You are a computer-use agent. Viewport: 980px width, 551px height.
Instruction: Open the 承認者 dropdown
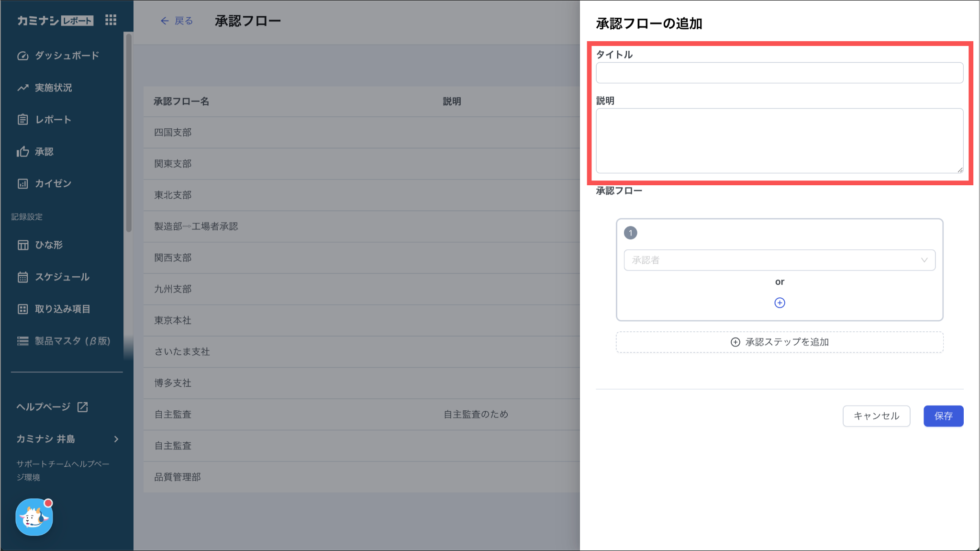click(x=779, y=260)
